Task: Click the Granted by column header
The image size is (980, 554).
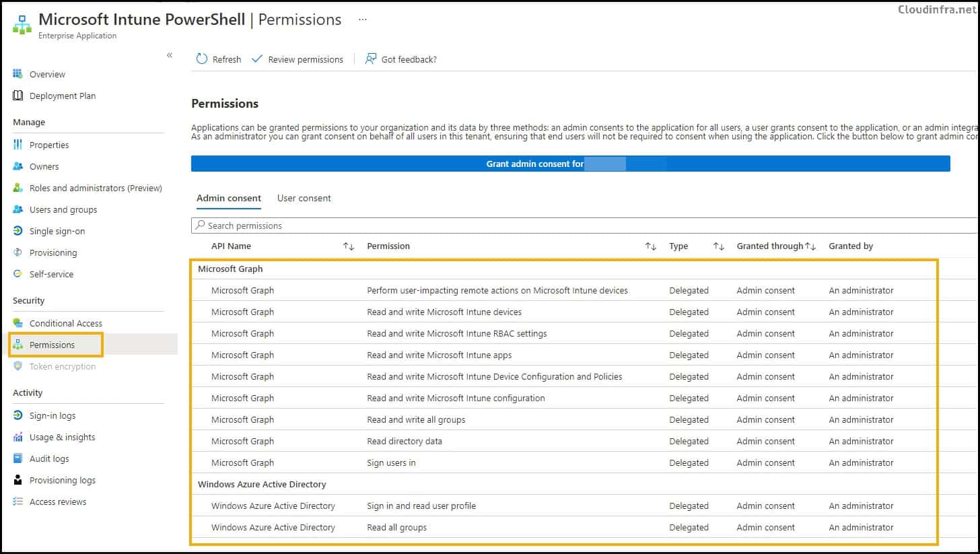Action: pos(851,246)
